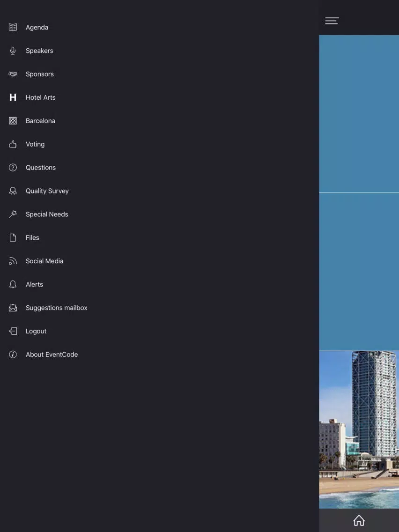Screen dimensions: 399x532
Task: Go to Quality Survey
Action: [x=47, y=191]
